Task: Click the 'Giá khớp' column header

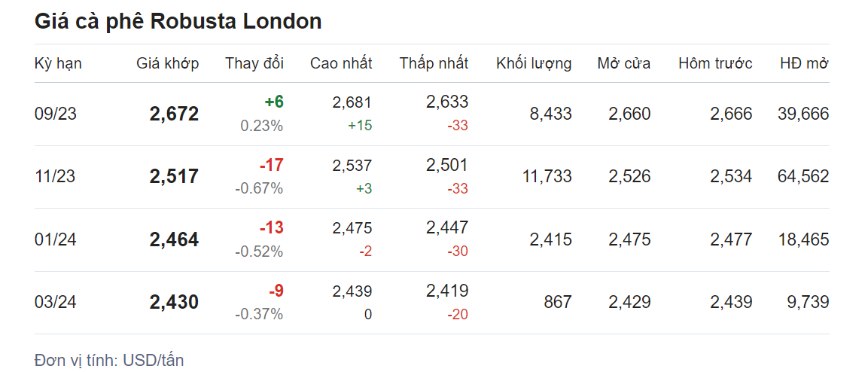Action: click(x=167, y=63)
